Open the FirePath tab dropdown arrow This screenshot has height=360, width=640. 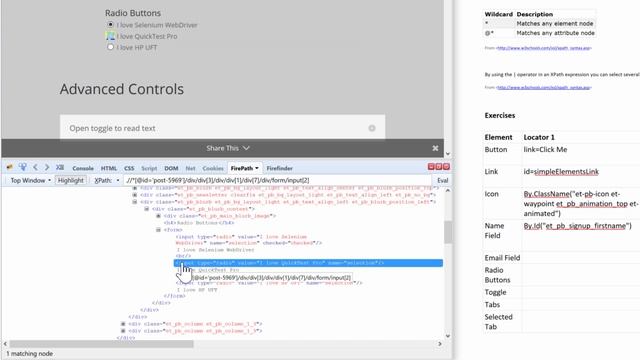257,168
